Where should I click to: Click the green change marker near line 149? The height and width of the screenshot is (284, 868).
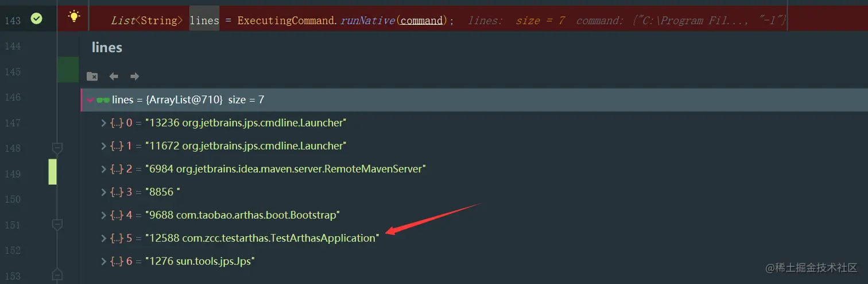pos(52,172)
